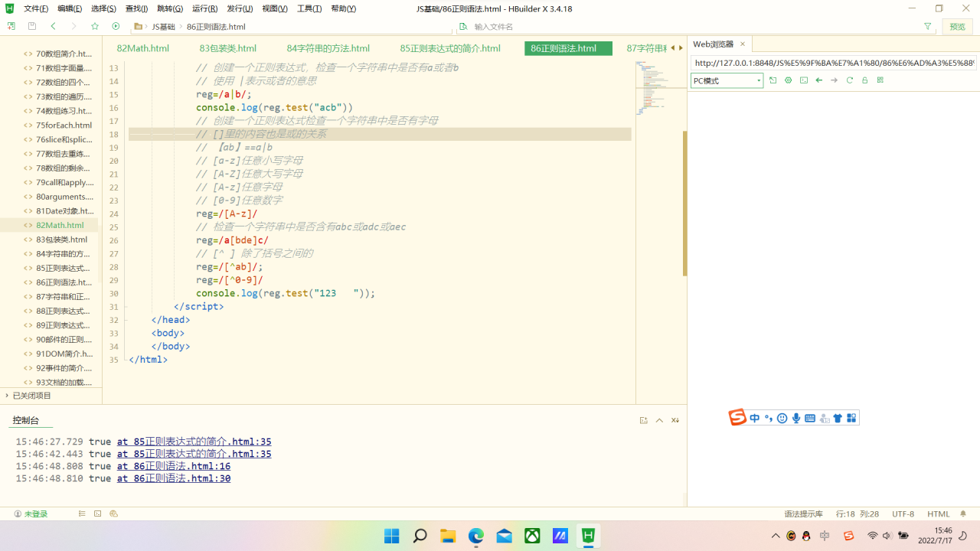Screen dimensions: 980x551
Task: Click the 预览 preview button
Action: tap(958, 26)
